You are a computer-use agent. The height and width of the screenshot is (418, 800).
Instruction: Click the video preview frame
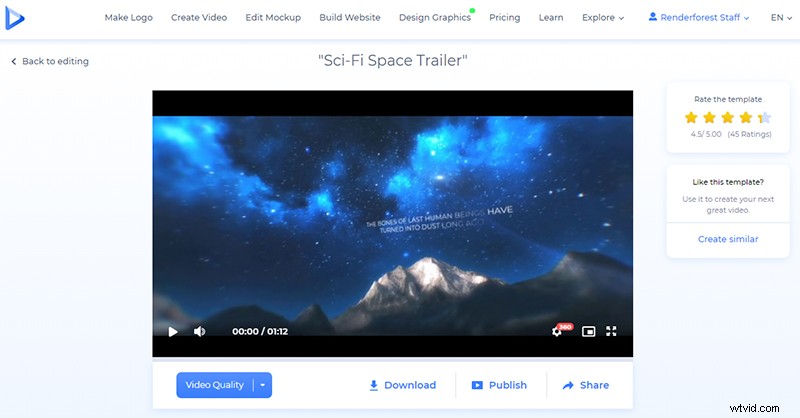coord(392,224)
